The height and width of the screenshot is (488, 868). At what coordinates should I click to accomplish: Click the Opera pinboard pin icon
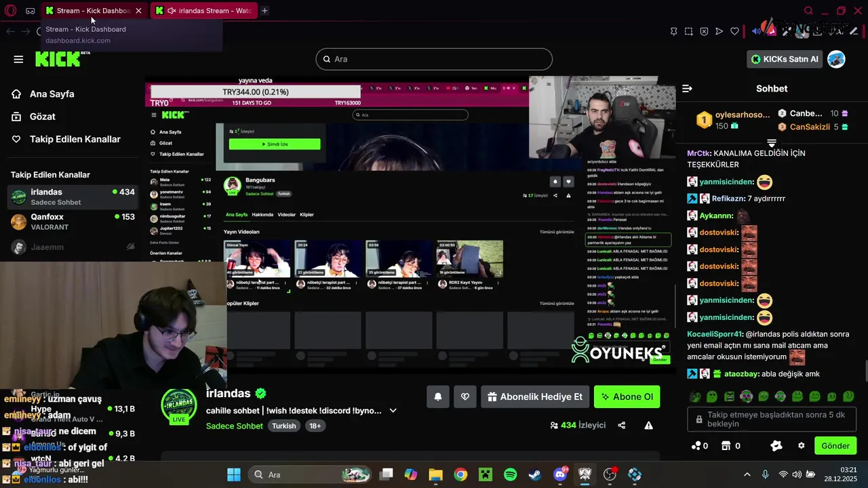point(673,31)
